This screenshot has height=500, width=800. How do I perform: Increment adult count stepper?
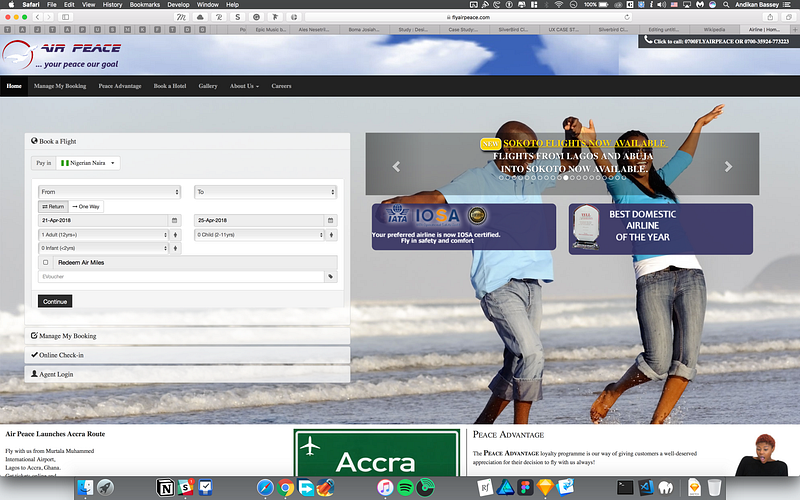[x=176, y=235]
